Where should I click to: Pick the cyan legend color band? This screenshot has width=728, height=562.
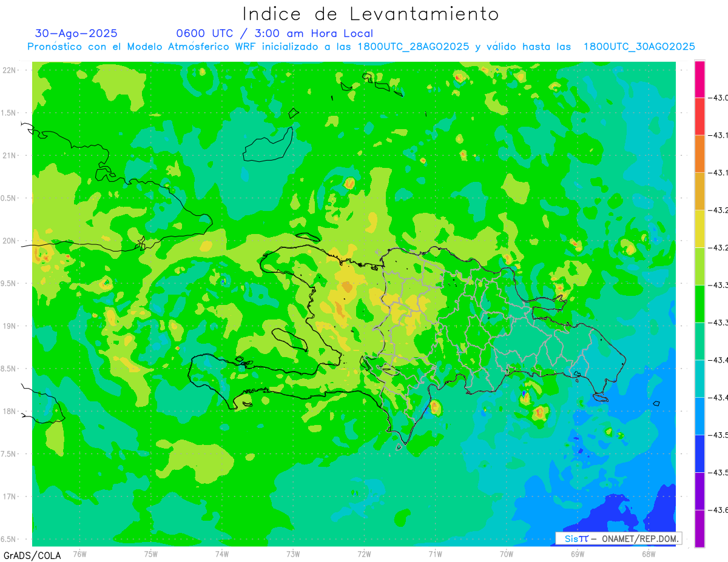tap(699, 378)
